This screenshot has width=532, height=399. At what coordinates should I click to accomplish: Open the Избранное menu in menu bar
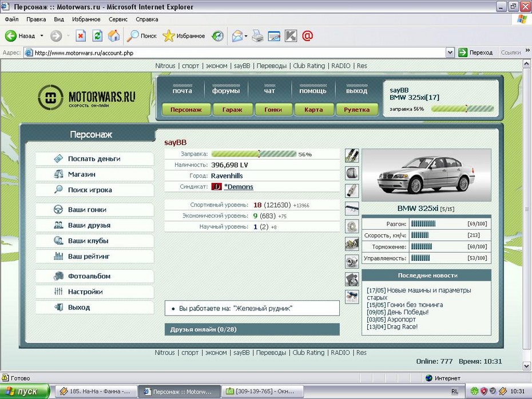pyautogui.click(x=86, y=19)
